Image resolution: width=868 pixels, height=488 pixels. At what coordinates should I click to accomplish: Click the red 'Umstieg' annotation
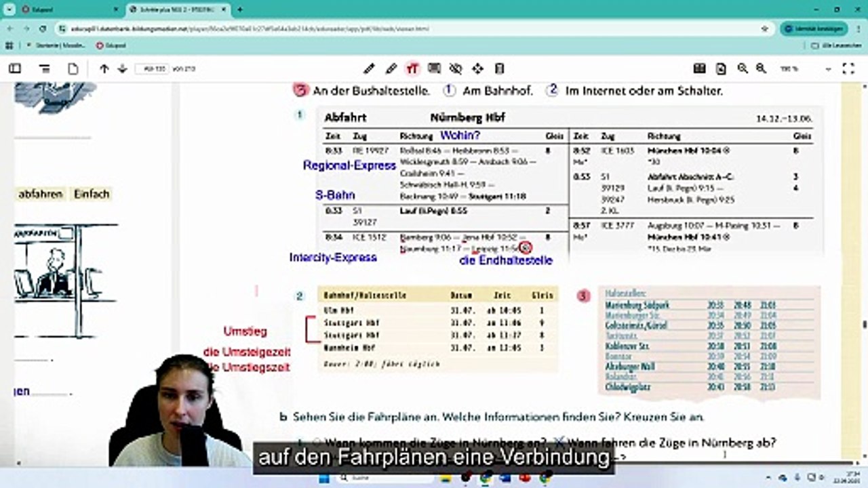click(245, 331)
